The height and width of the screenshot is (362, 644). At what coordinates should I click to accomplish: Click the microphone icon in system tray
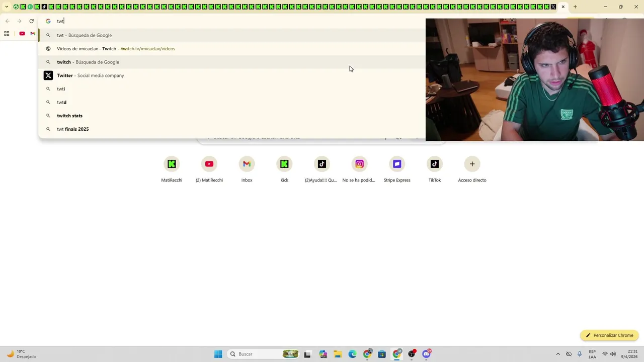[x=580, y=354]
